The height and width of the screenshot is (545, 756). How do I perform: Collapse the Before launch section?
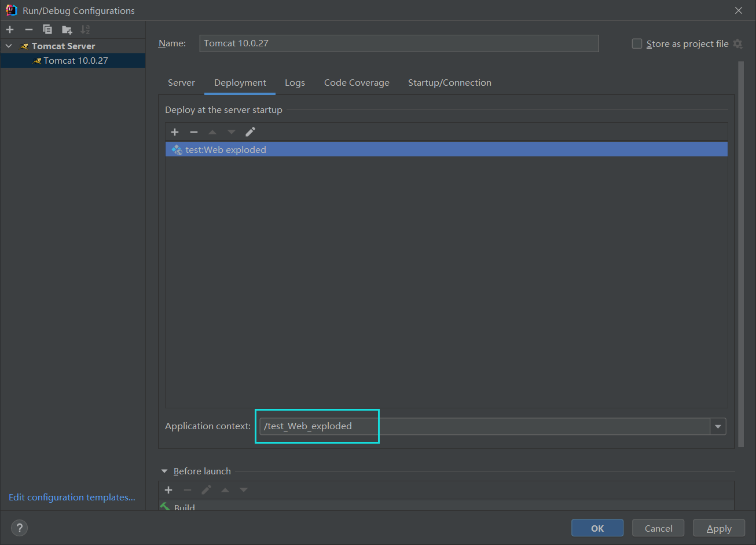164,471
